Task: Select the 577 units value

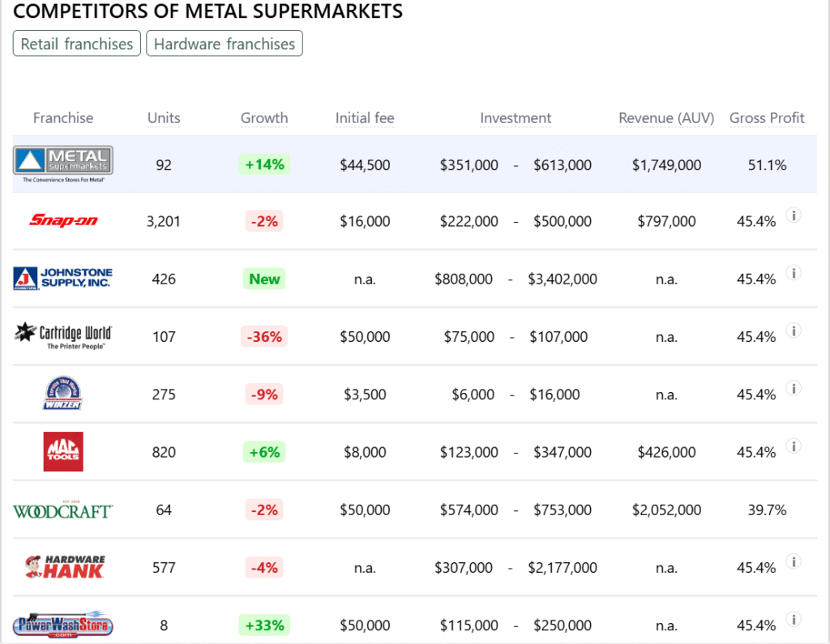Action: 164,568
